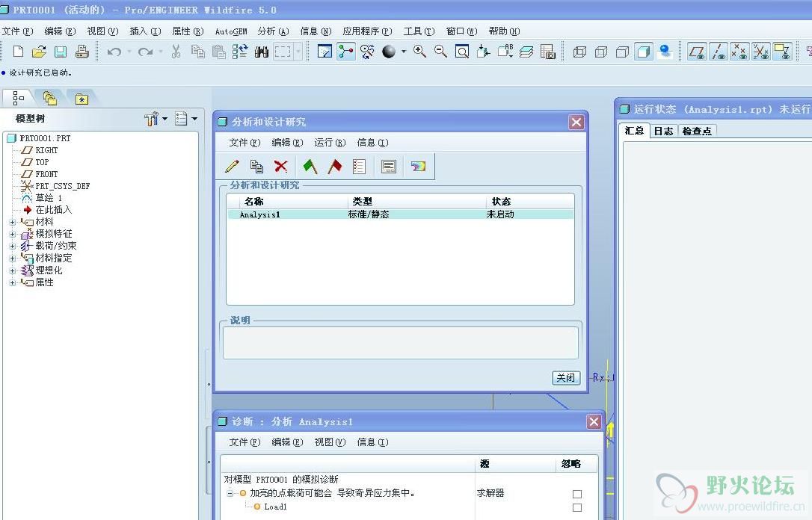Open model tree show dropdown
Viewport: 812px width, 520px height.
click(x=186, y=119)
